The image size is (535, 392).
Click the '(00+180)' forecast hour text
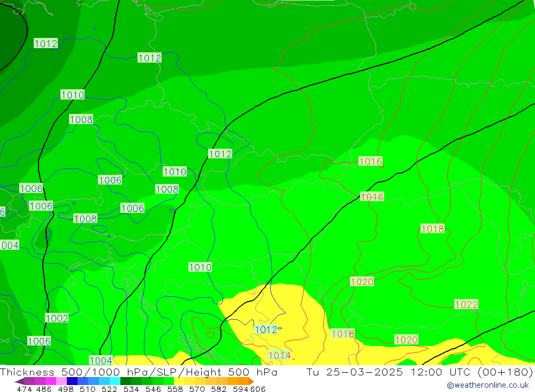[x=506, y=372]
